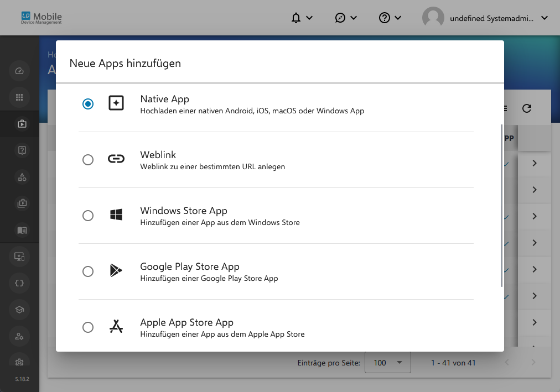560x392 pixels.
Task: Open the curly braces sidebar icon
Action: tap(19, 283)
